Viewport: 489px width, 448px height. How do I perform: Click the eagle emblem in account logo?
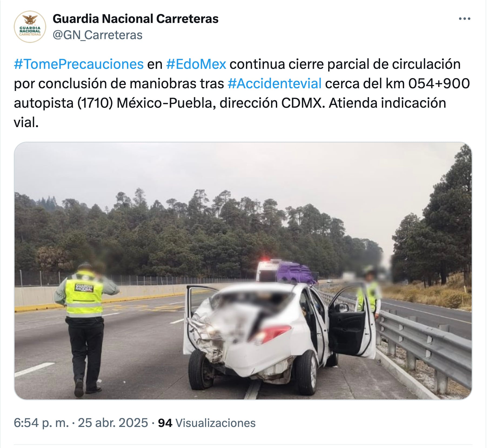(30, 20)
